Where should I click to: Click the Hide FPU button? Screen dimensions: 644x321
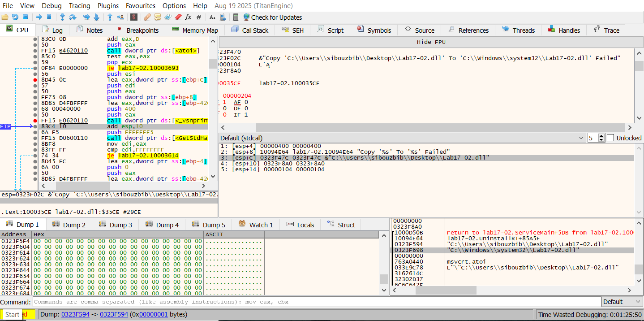click(x=430, y=42)
